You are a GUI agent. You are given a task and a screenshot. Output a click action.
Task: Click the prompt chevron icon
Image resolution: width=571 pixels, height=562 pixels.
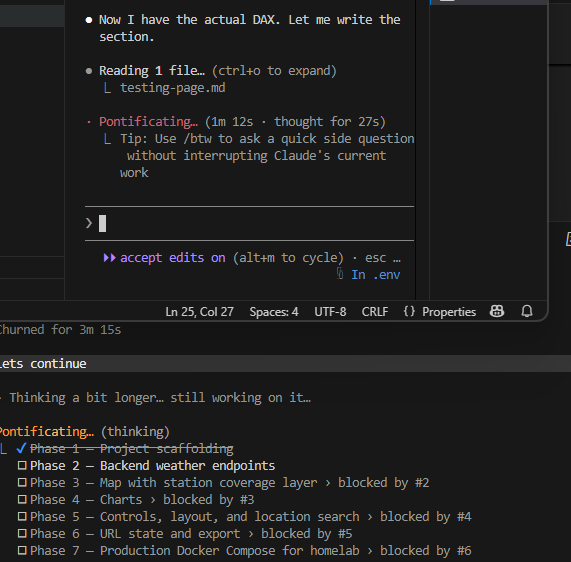(88, 223)
